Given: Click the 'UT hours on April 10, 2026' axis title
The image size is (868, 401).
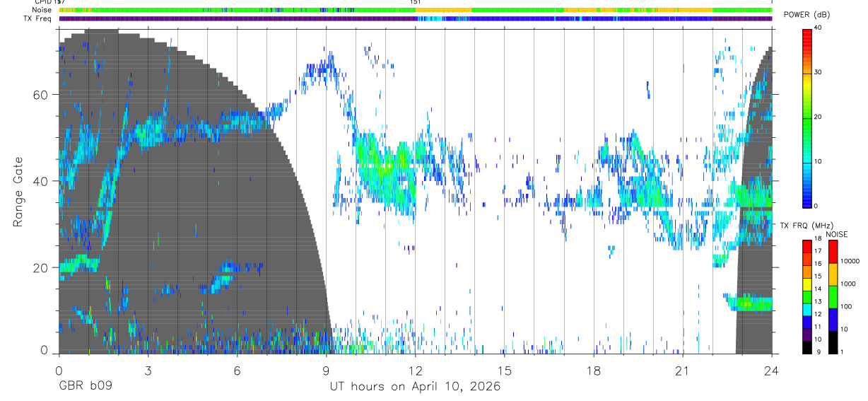Looking at the screenshot, I should pyautogui.click(x=415, y=387).
